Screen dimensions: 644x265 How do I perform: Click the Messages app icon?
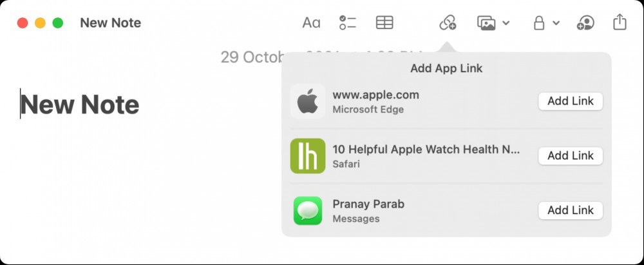308,211
